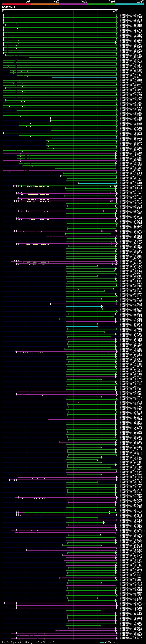Click the cyan ~100% identity legend swatch

point(130,4)
